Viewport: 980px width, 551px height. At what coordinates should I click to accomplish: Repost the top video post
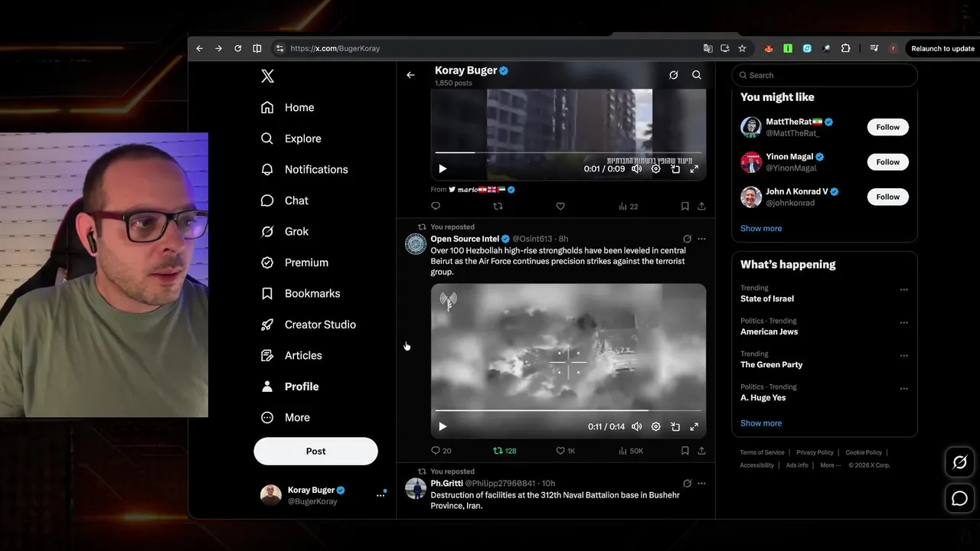click(498, 206)
